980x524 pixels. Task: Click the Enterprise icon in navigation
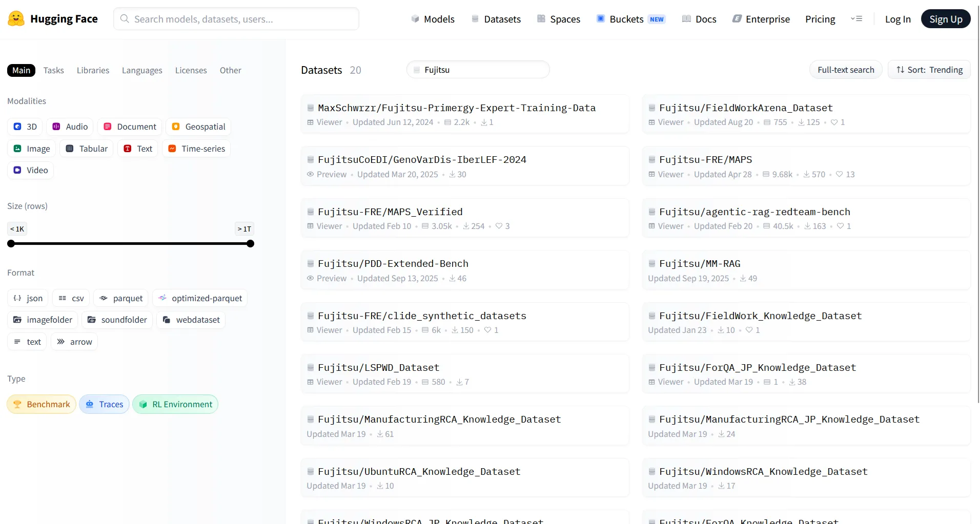pos(737,19)
